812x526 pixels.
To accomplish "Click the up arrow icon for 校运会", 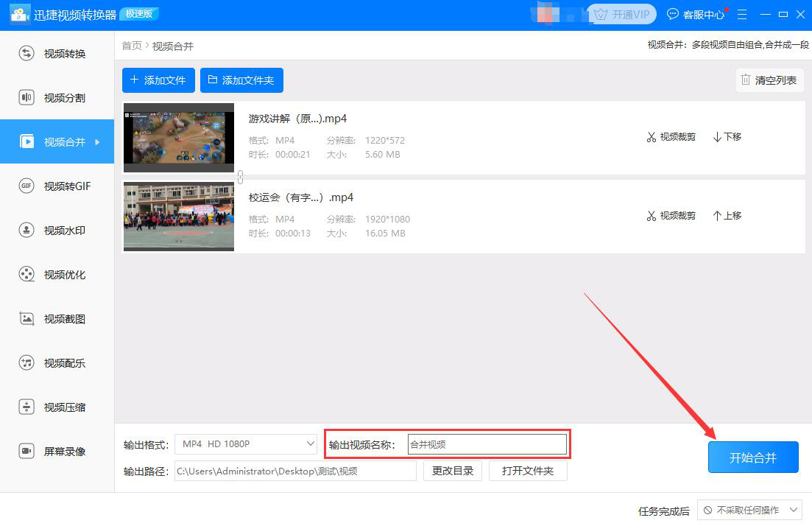I will click(717, 216).
